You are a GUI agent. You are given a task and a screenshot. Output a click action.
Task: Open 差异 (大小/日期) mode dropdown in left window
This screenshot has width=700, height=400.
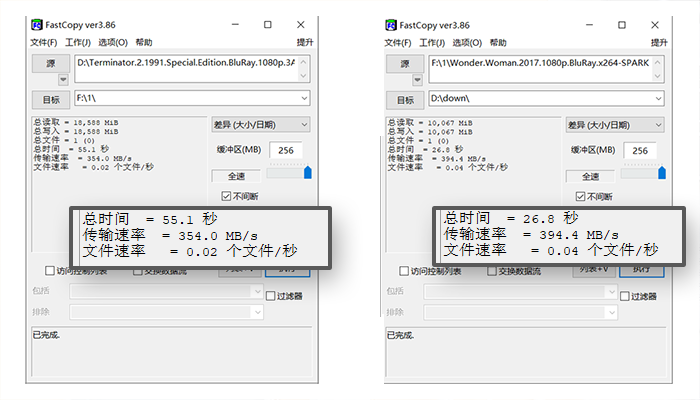[261, 125]
